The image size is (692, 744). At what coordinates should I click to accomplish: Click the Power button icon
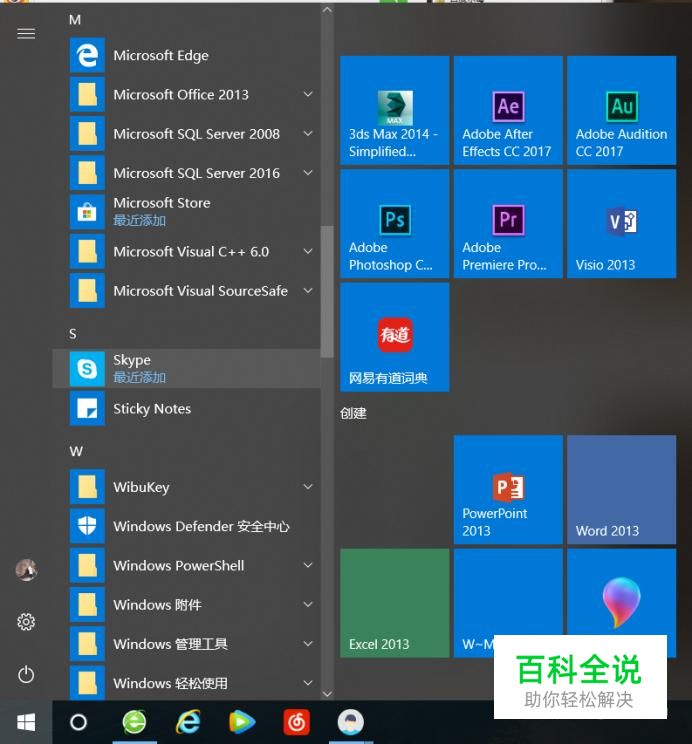pos(26,674)
